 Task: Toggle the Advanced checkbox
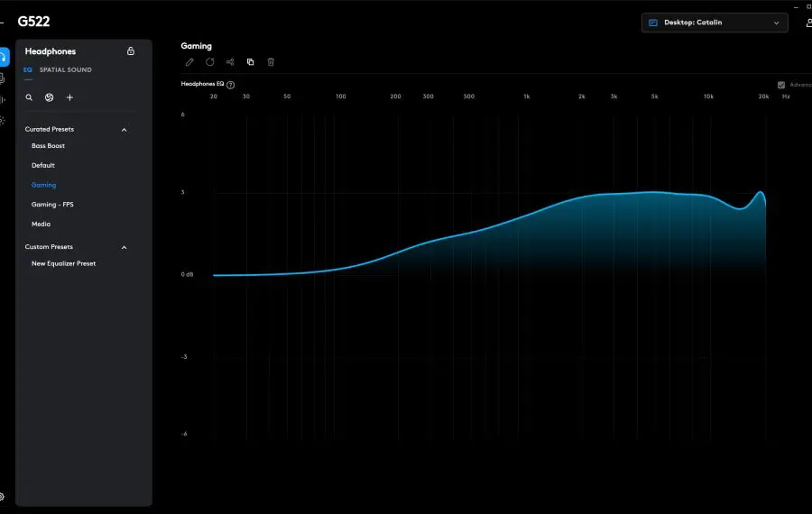(x=781, y=85)
